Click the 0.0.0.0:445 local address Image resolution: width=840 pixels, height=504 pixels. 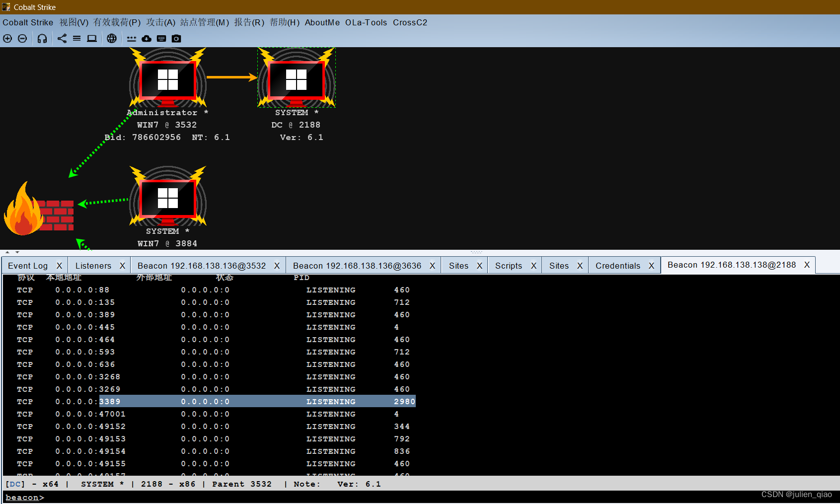point(85,327)
